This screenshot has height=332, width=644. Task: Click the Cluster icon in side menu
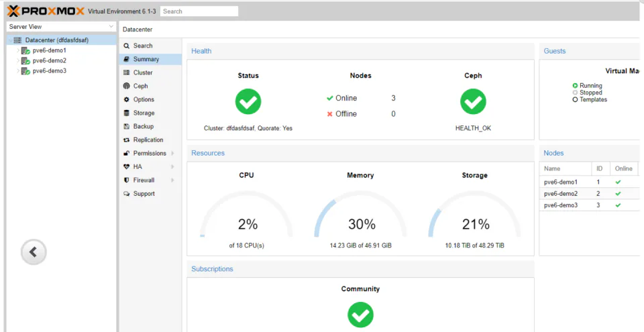[127, 72]
